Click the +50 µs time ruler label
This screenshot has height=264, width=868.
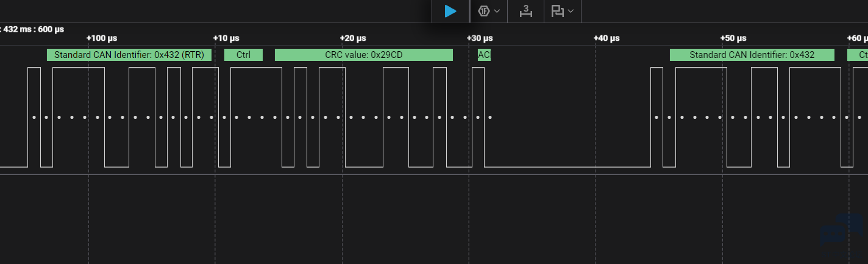tap(733, 38)
